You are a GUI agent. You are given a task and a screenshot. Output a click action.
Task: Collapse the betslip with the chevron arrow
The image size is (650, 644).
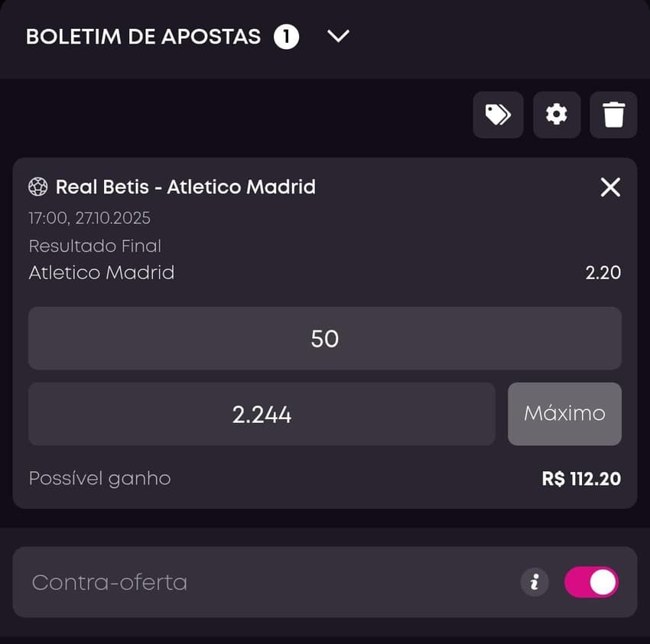point(337,36)
